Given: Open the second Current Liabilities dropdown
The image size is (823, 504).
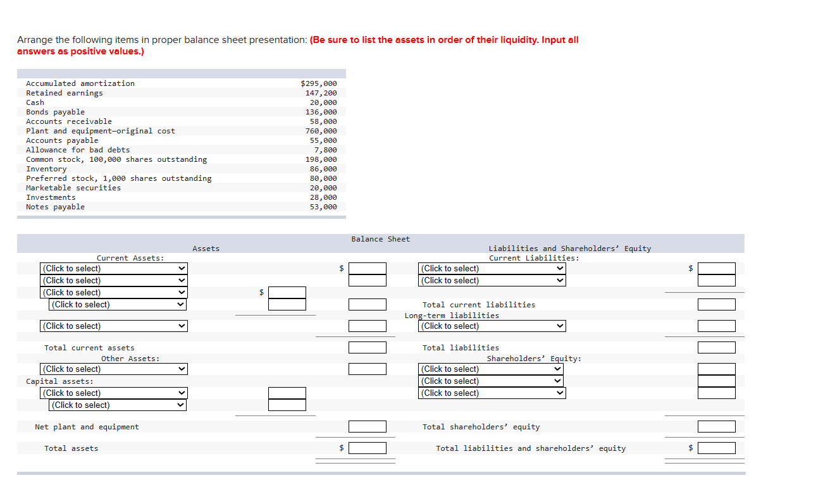Looking at the screenshot, I should click(x=492, y=280).
